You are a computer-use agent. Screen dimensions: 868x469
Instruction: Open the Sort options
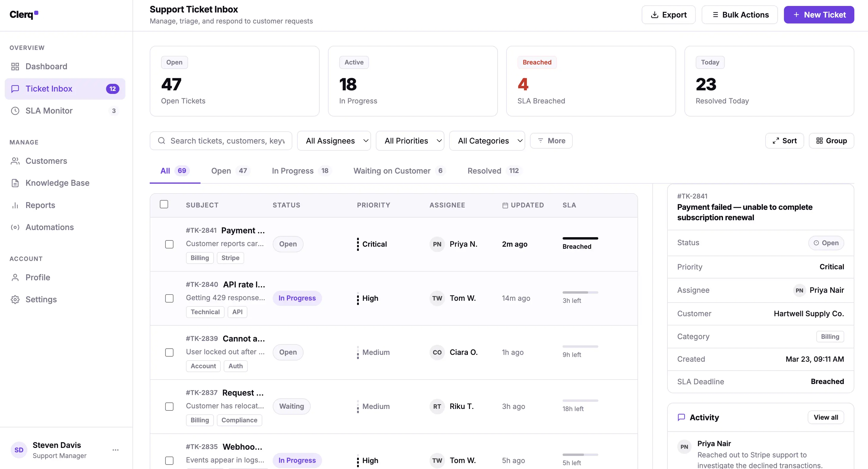tap(785, 141)
